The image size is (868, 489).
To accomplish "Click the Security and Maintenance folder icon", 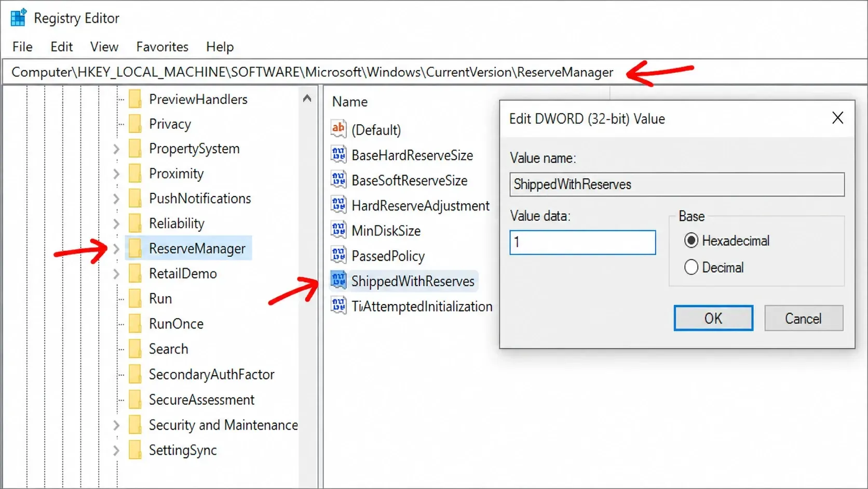I will click(135, 425).
